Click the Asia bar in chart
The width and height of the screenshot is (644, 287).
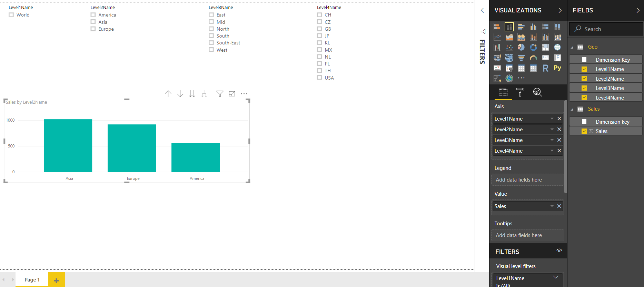[68, 145]
